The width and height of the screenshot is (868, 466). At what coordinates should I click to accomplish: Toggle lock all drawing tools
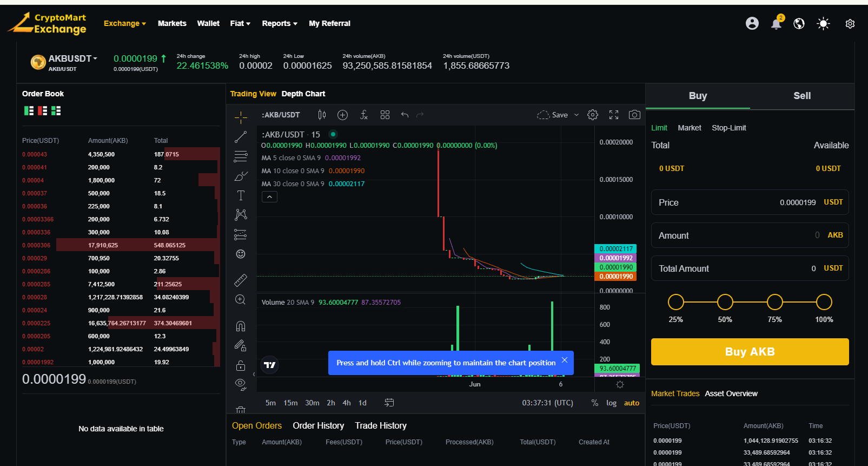(x=241, y=365)
